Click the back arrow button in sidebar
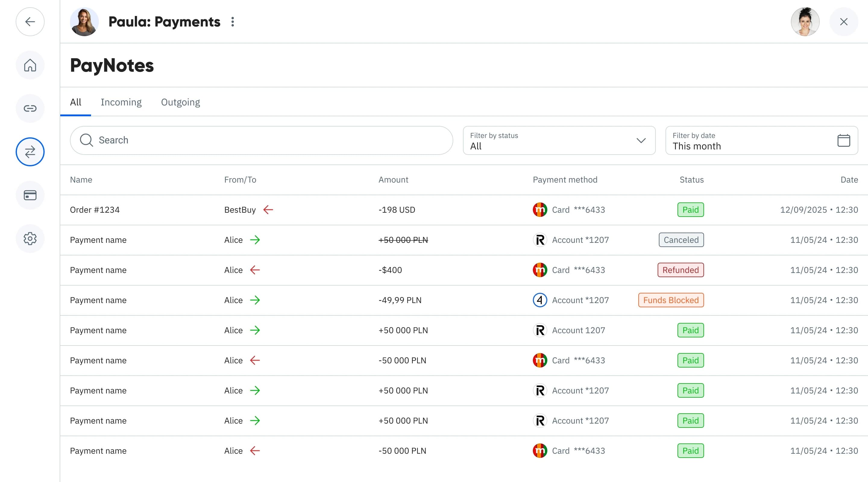The width and height of the screenshot is (868, 482). [x=30, y=22]
